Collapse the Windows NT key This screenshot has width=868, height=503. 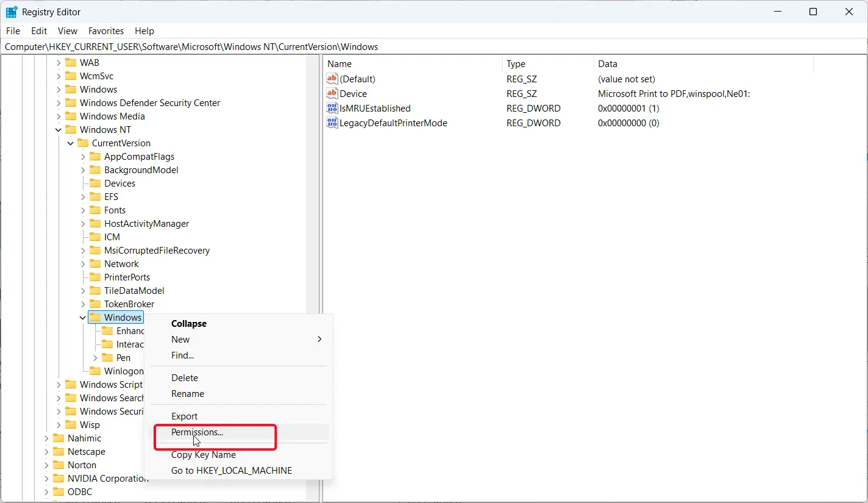[59, 129]
